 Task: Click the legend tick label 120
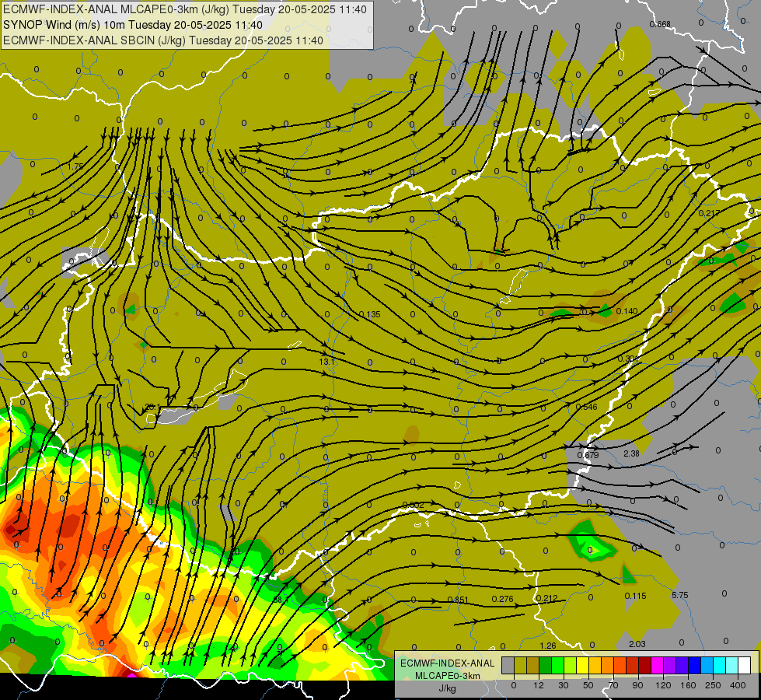(663, 685)
